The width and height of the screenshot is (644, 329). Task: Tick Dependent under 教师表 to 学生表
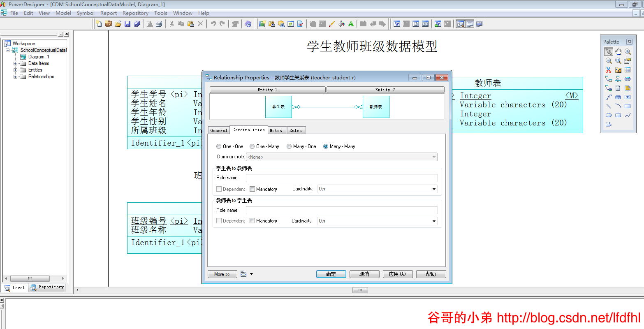219,221
